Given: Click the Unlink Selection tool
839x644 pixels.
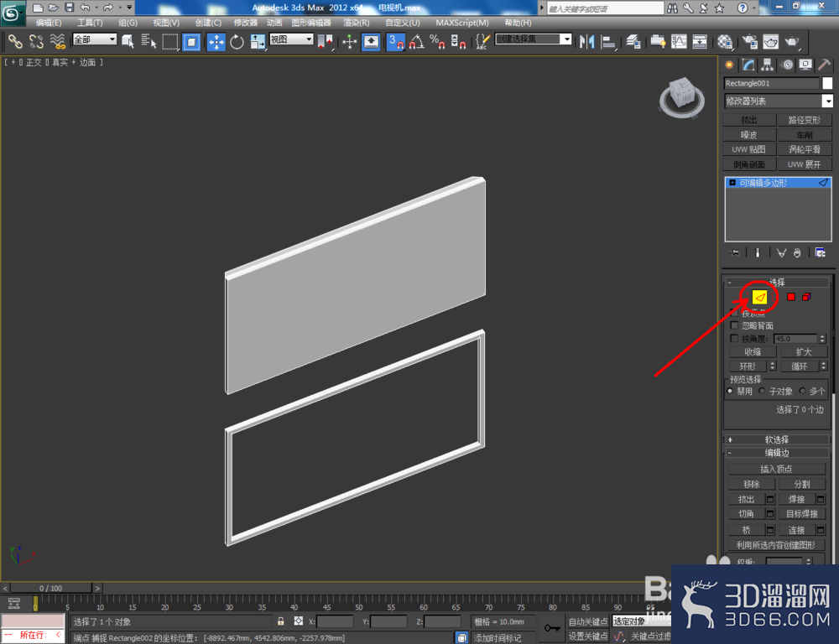Looking at the screenshot, I should pyautogui.click(x=36, y=42).
